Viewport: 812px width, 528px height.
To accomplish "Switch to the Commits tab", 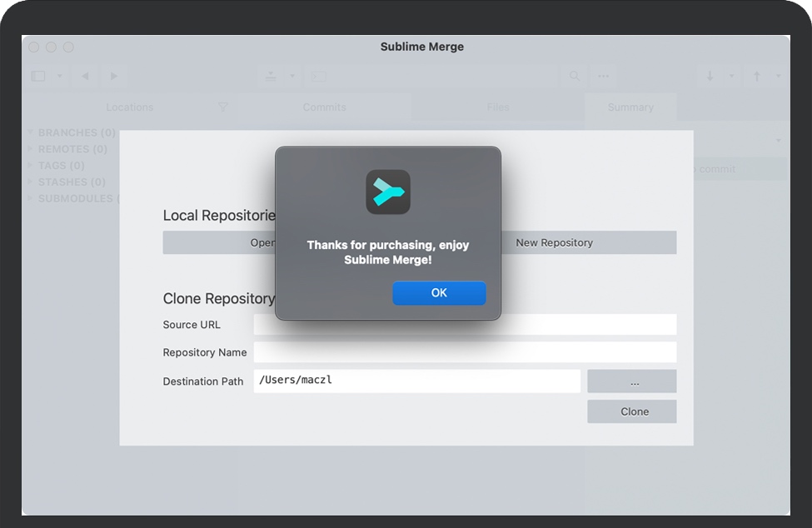I will tap(324, 107).
